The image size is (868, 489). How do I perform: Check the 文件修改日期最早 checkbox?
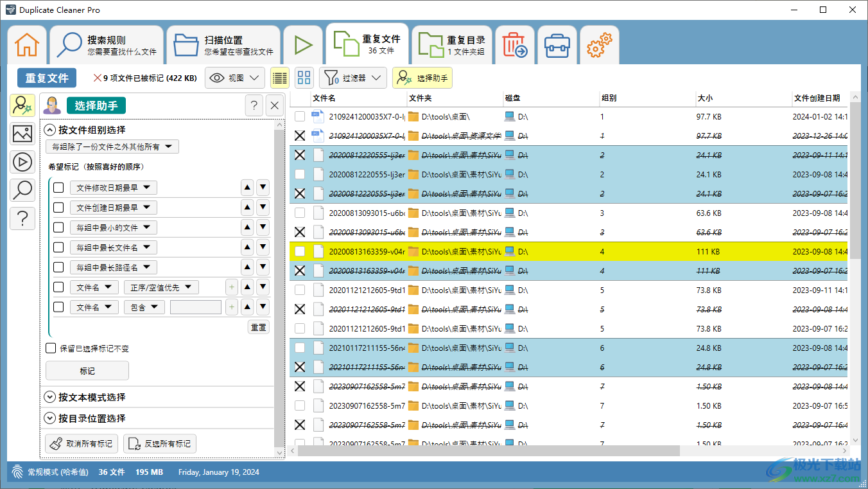pos(58,188)
